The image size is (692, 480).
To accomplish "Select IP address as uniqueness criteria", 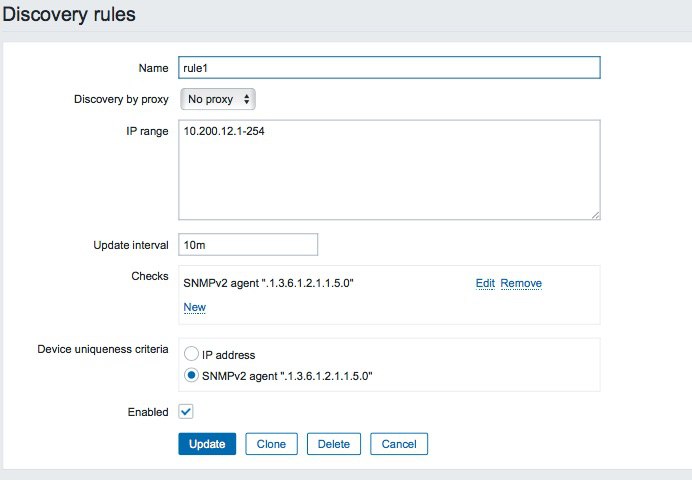I will 190,354.
